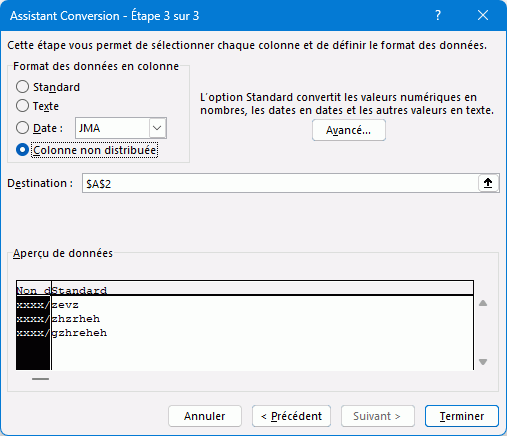Click the Annuler button

tap(205, 416)
